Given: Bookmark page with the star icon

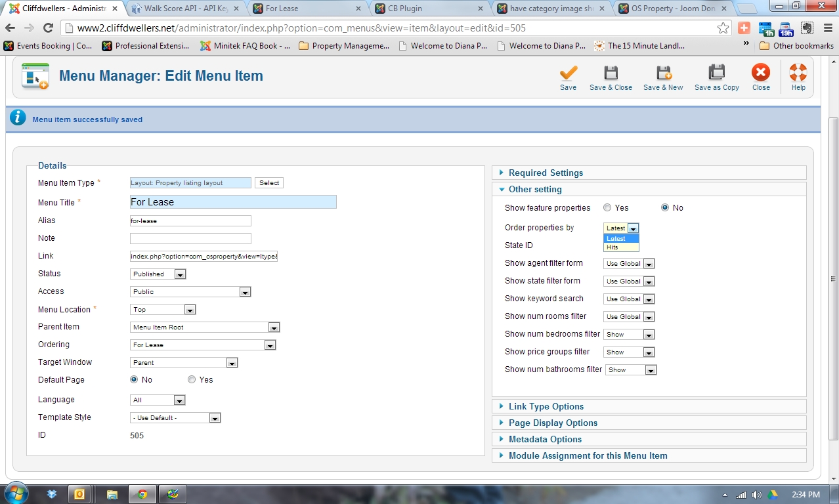Looking at the screenshot, I should (723, 28).
